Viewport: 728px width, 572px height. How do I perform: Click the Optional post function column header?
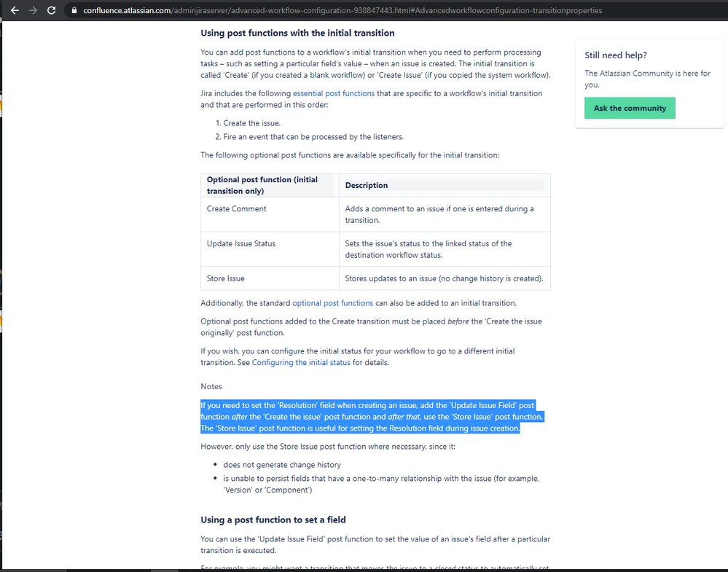270,185
